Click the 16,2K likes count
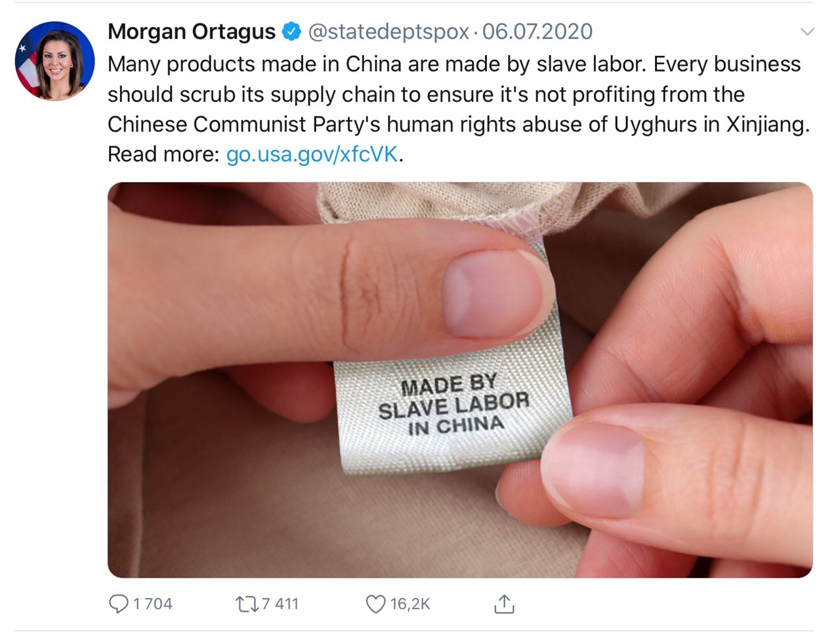Viewport: 840px width, 637px height. 410,604
